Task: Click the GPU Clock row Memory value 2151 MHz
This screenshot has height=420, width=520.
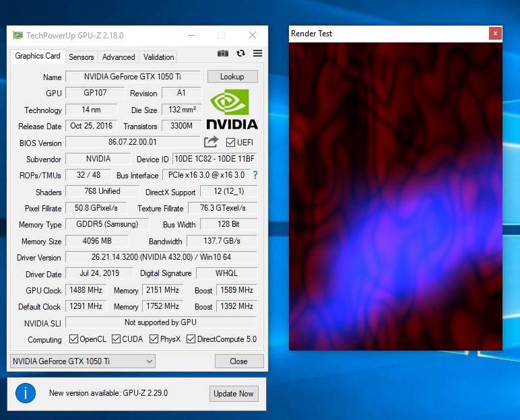Action: (163, 290)
